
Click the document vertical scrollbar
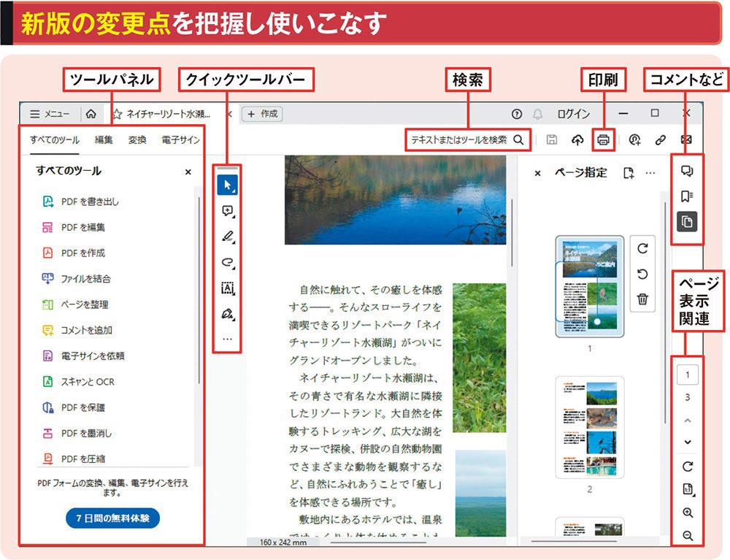point(512,233)
